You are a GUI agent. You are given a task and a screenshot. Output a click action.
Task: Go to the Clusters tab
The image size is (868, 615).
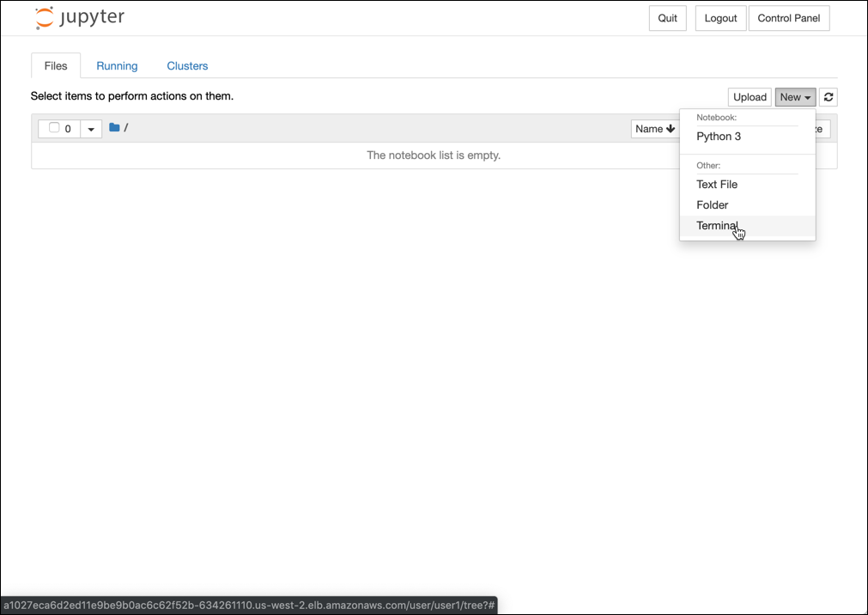point(187,66)
